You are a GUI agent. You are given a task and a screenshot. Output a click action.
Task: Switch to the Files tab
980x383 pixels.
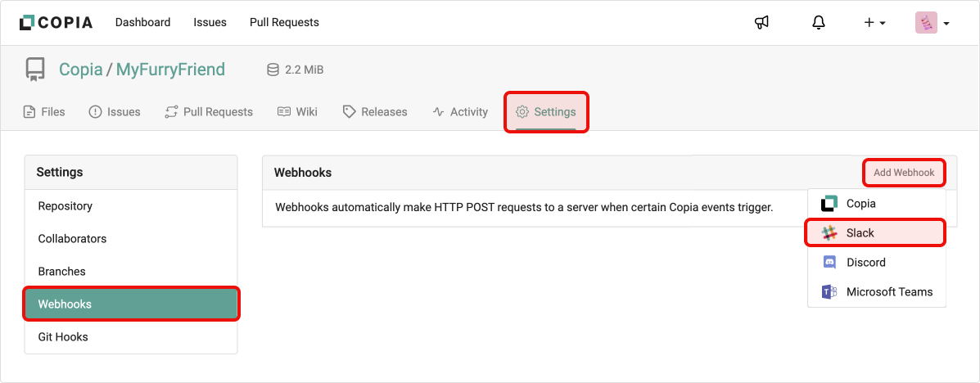[x=43, y=112]
